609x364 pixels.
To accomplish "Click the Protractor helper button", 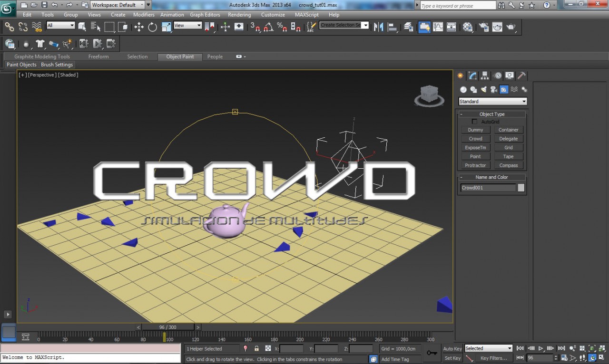I will pos(475,165).
